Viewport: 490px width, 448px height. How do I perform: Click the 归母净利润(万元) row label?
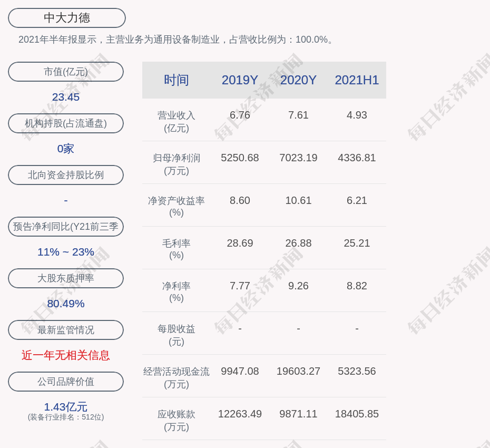click(x=177, y=164)
